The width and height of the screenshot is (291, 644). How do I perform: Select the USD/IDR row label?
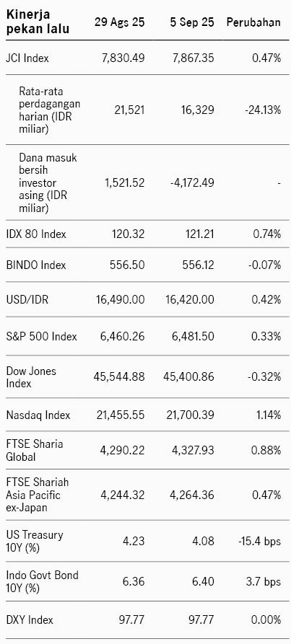(27, 300)
